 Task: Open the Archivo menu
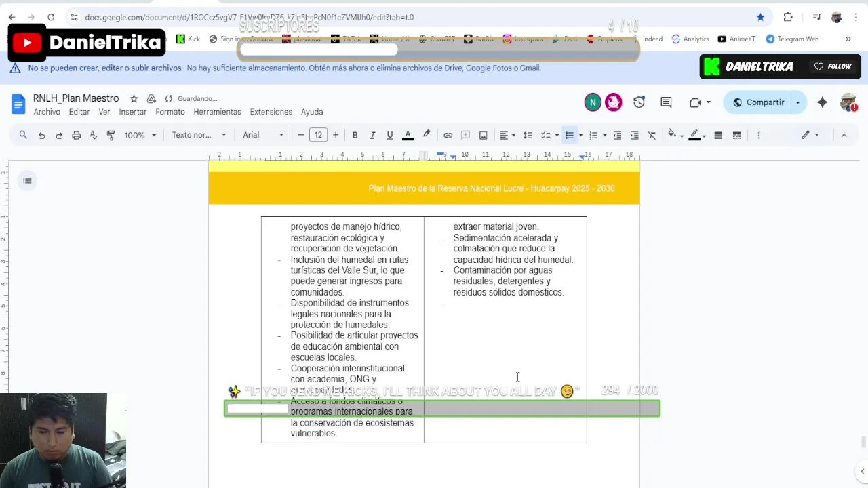click(47, 112)
